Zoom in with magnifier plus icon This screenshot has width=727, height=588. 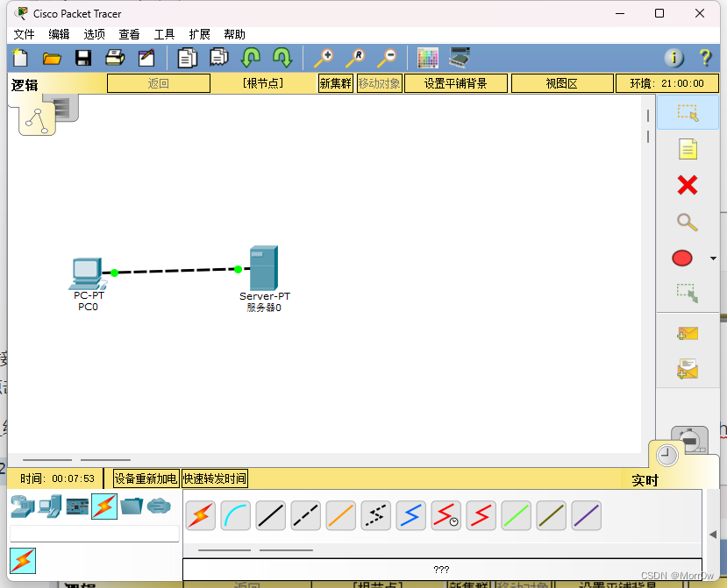point(324,58)
